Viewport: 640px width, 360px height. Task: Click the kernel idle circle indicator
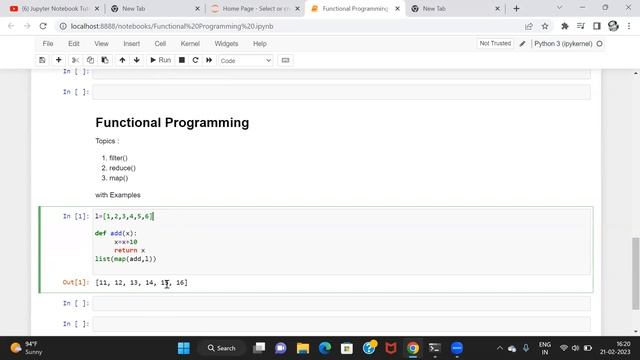tap(599, 44)
